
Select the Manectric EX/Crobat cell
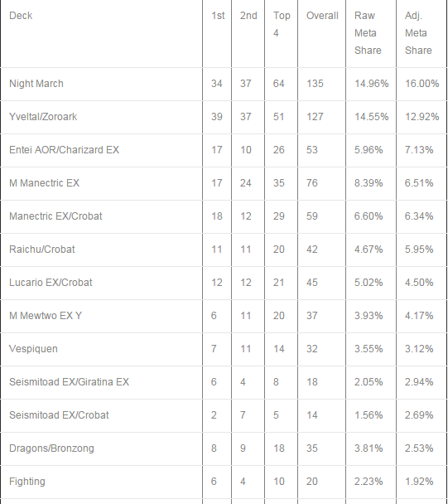coord(55,216)
